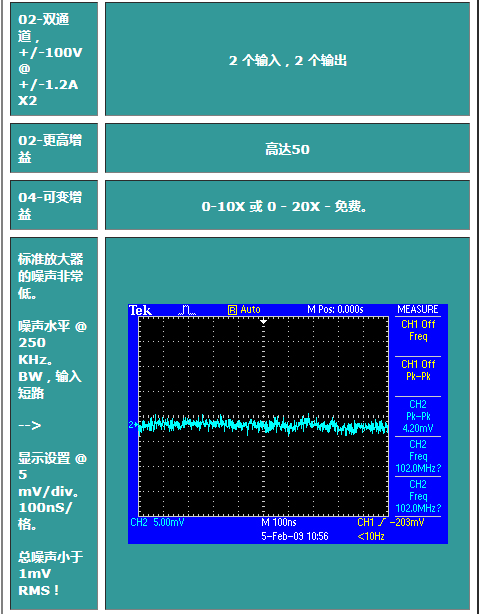Click the M Pos: 0.000s readout
480x614 pixels.
click(335, 310)
